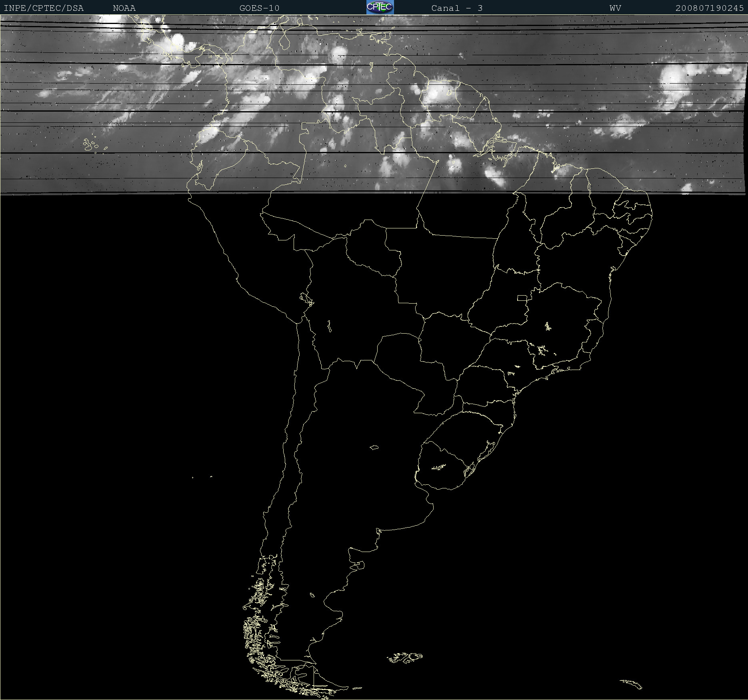748x700 pixels.
Task: Click the GOES-10 satellite label
Action: coord(259,8)
